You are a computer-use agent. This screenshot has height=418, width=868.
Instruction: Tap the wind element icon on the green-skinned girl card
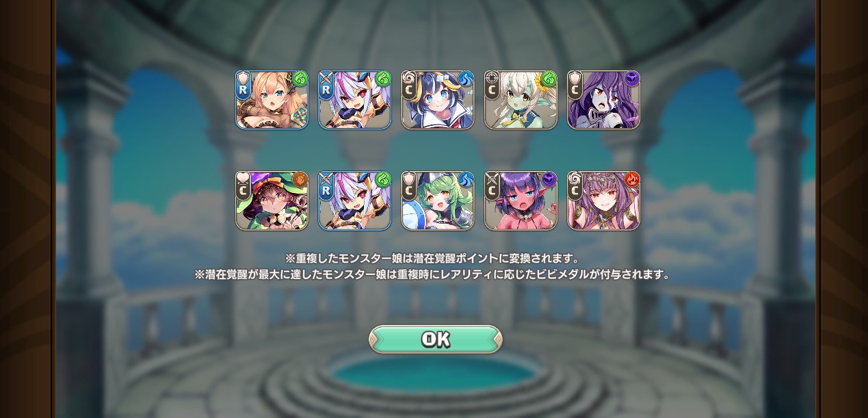click(549, 79)
